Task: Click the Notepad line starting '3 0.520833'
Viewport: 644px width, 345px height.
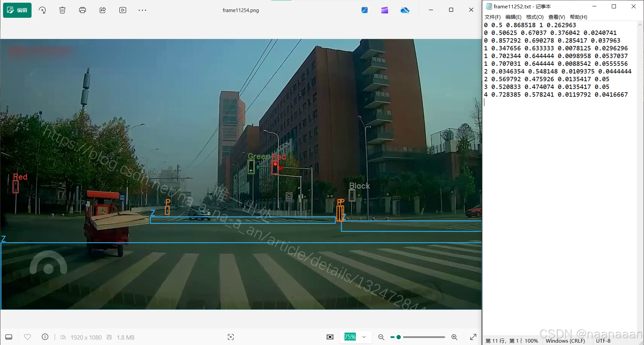Action: [x=546, y=87]
